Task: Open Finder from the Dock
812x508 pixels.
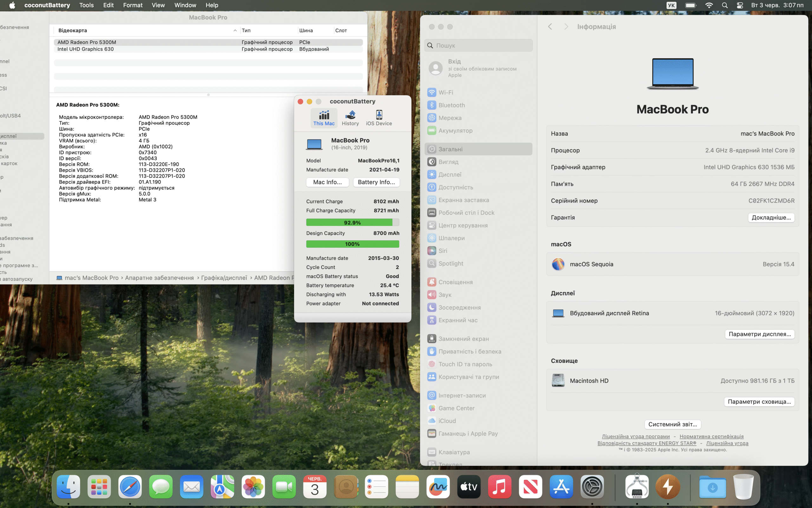Action: click(x=68, y=486)
